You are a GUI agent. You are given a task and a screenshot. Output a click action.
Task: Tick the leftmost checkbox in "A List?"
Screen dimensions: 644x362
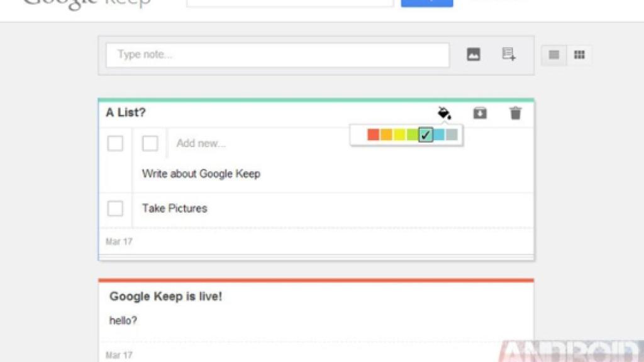(115, 143)
